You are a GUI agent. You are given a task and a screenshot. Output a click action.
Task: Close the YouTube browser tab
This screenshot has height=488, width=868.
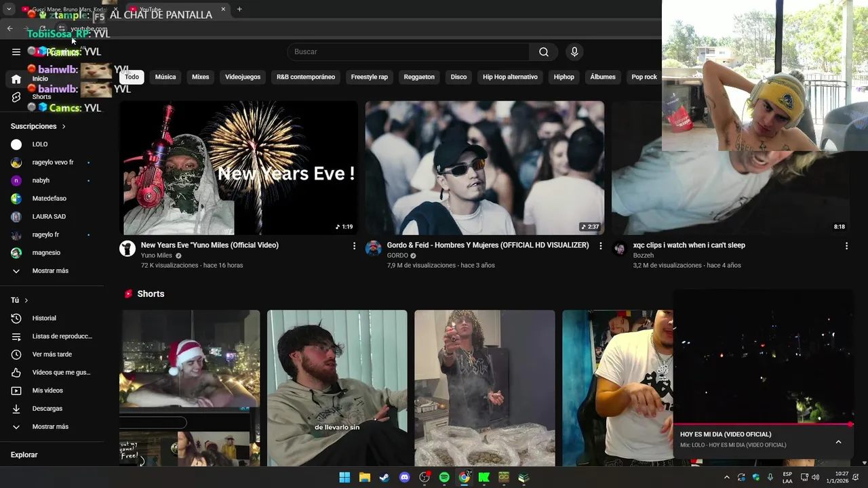click(223, 9)
